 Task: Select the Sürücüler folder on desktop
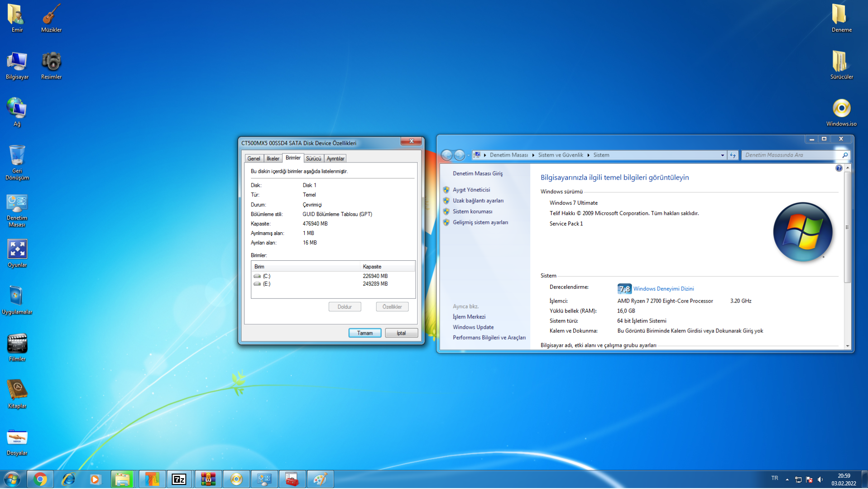pos(841,65)
